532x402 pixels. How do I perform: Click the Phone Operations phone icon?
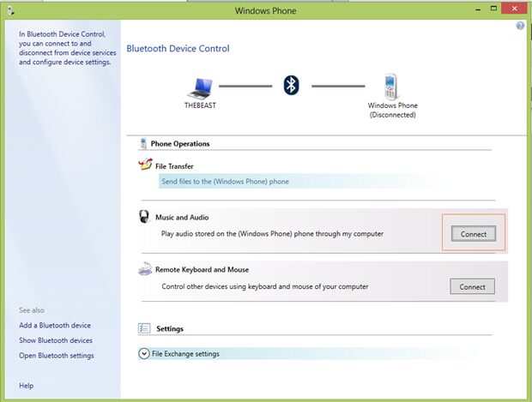click(143, 143)
